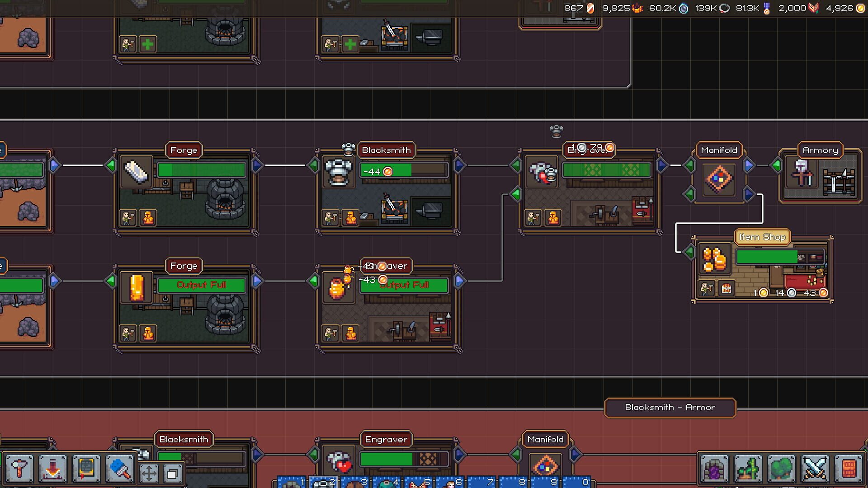Click the 2,000 resource counter

point(798,8)
